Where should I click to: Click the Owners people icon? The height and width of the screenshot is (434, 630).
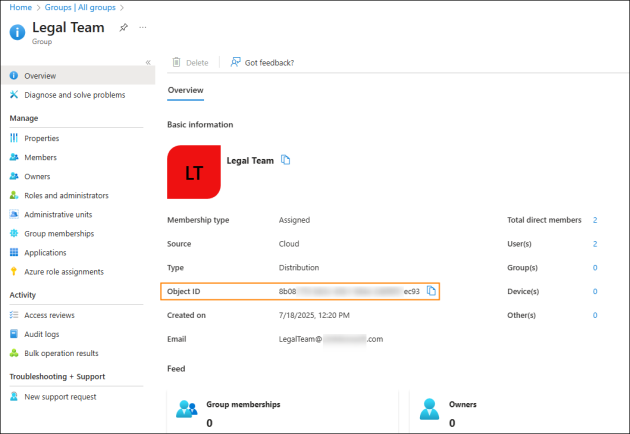(14, 176)
